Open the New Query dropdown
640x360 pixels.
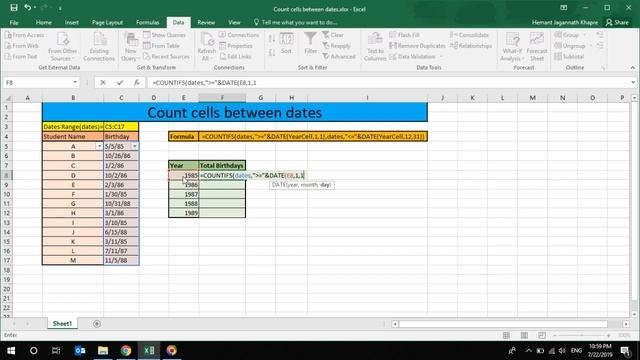point(131,47)
